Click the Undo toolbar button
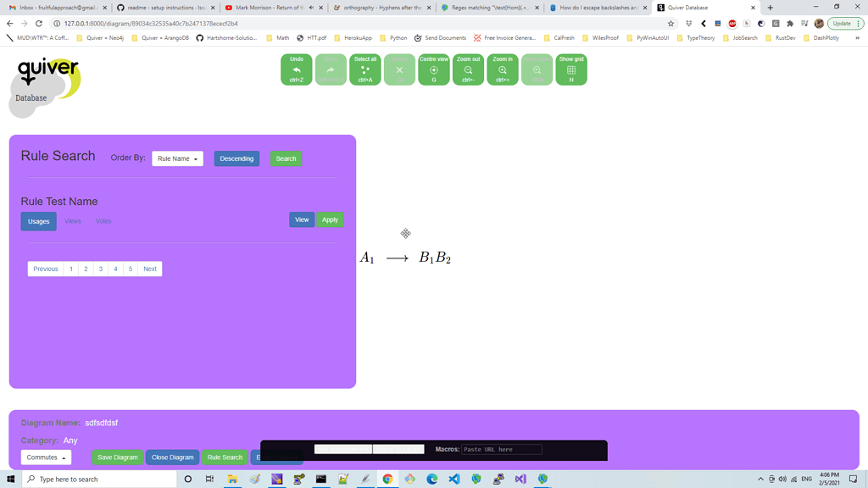 (x=296, y=69)
